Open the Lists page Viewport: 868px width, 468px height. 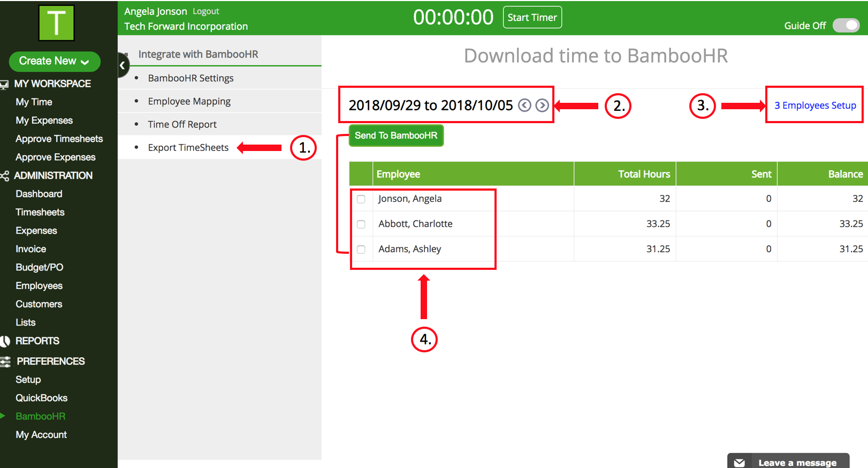(25, 322)
